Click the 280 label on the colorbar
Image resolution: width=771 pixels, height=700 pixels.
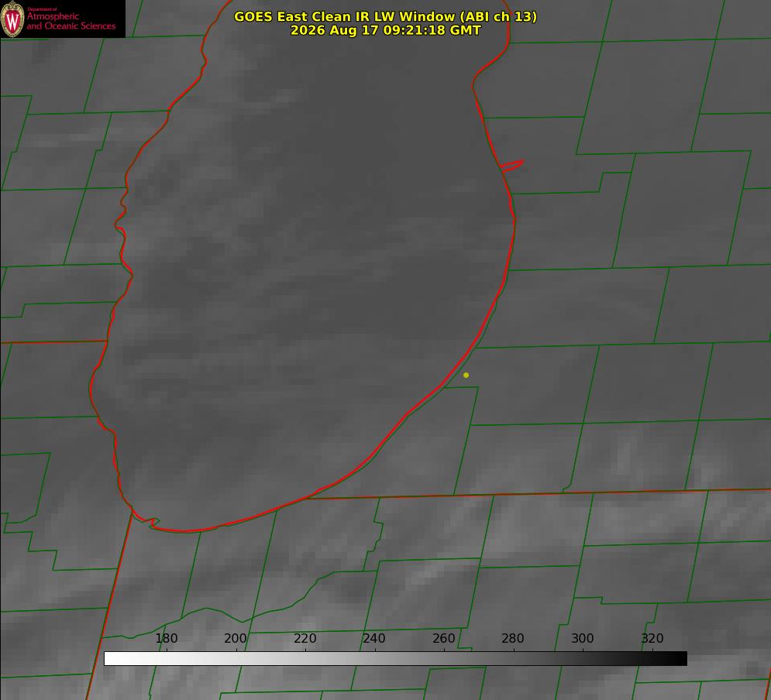[513, 638]
